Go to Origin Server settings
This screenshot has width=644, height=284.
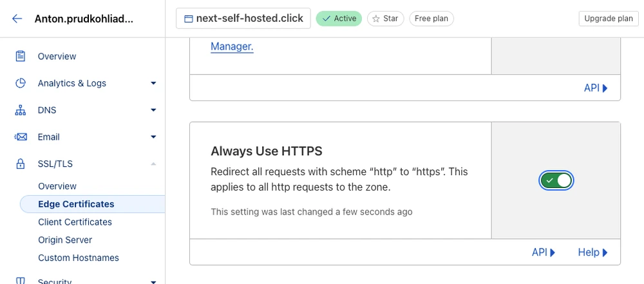click(x=65, y=240)
